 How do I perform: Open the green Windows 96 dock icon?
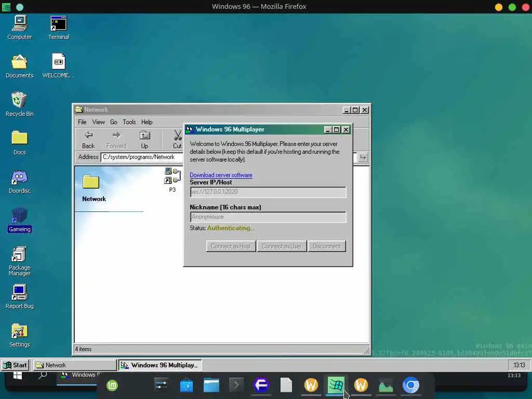336,385
